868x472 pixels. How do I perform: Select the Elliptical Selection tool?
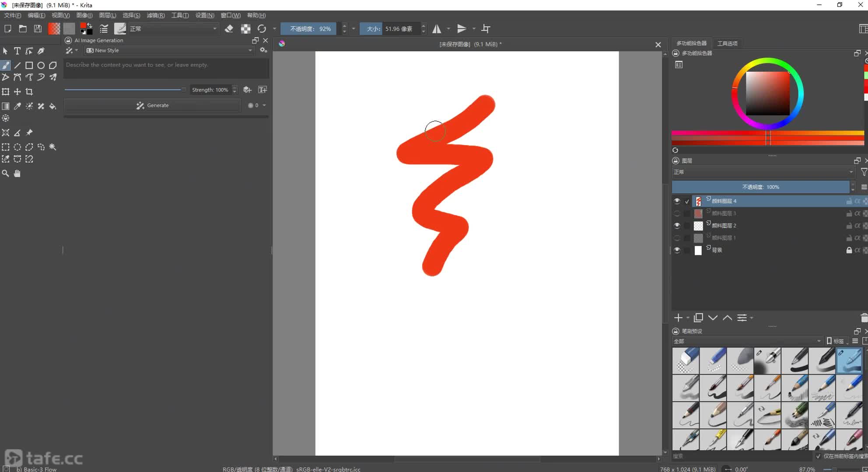tap(17, 147)
